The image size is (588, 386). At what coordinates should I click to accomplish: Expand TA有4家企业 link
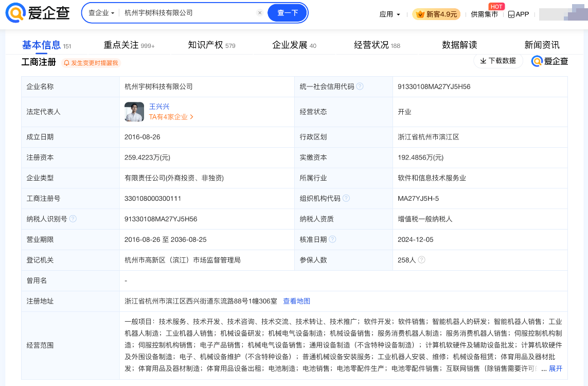171,117
